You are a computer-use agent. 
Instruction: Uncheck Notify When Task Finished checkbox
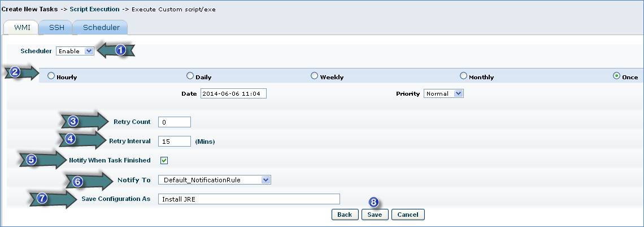tap(164, 160)
